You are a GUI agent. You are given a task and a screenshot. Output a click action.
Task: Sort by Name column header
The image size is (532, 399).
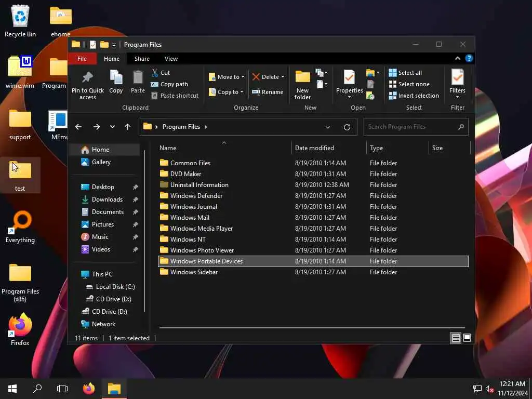click(224, 148)
